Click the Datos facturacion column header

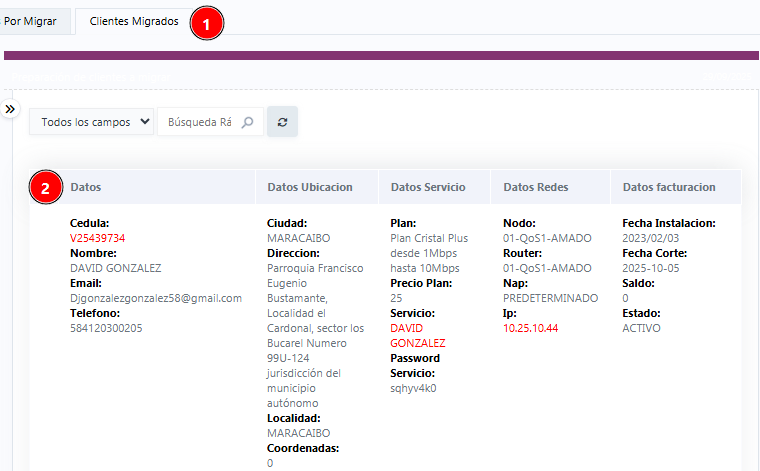pyautogui.click(x=669, y=187)
